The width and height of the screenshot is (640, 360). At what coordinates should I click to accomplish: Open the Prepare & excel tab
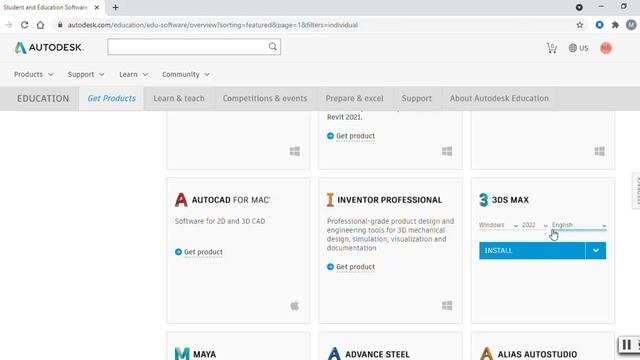[x=354, y=98]
